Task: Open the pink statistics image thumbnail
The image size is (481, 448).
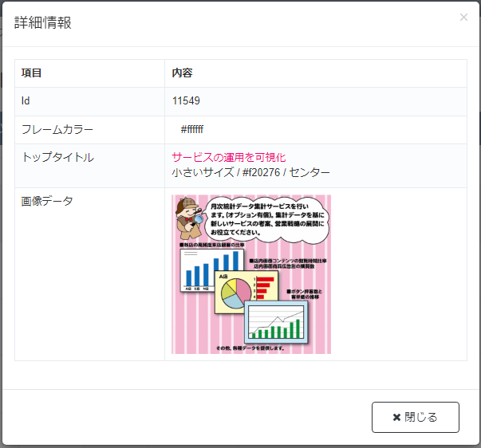Action: pyautogui.click(x=251, y=274)
